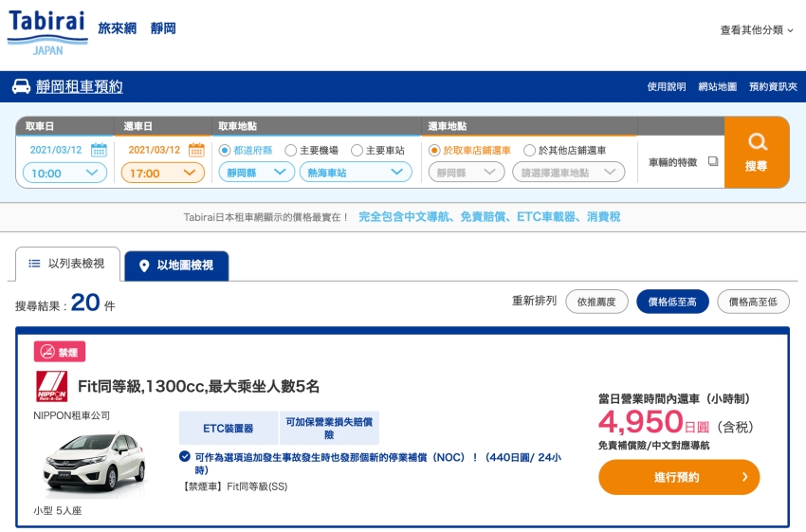Click the map pin icon in 以地圖檢視 tab

[x=144, y=266]
